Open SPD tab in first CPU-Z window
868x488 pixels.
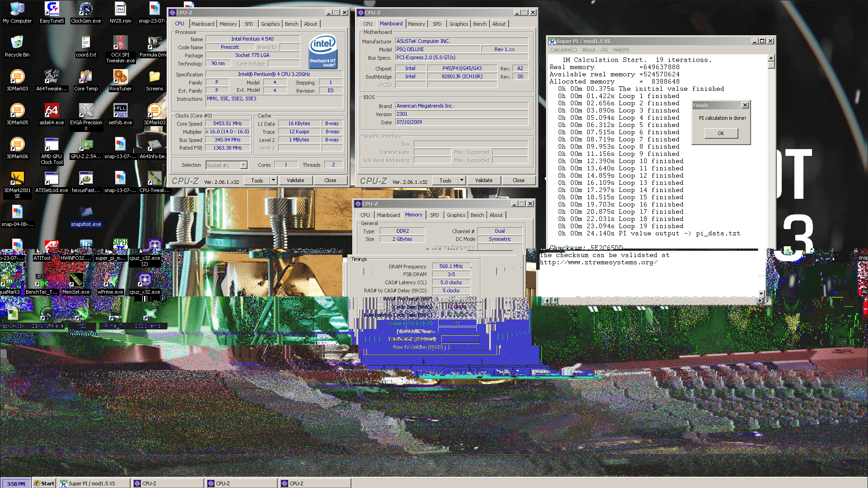coord(249,24)
